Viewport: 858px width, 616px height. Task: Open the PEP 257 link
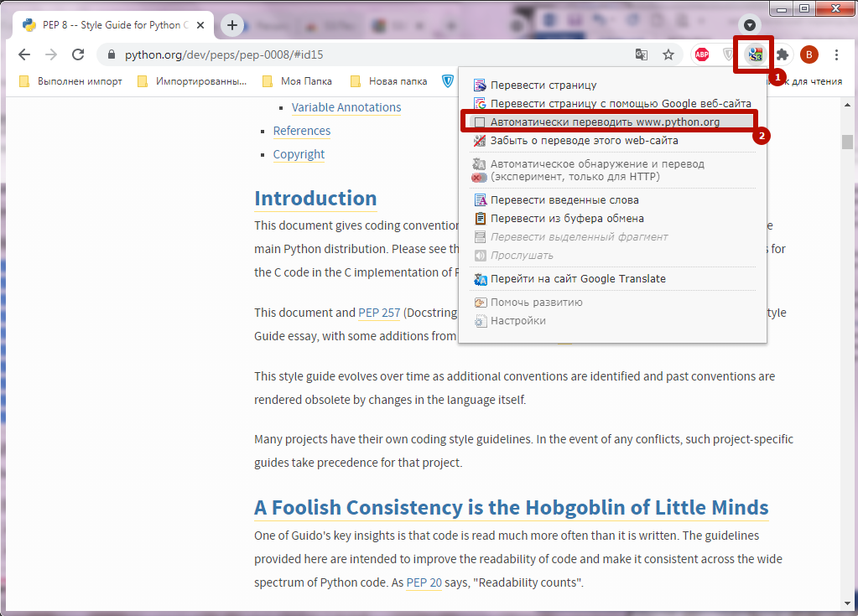(379, 313)
